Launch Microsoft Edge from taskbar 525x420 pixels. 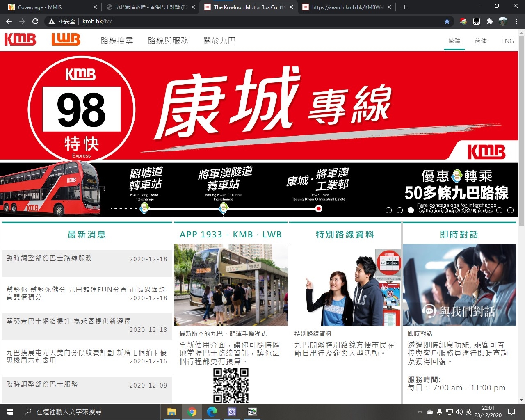pyautogui.click(x=212, y=412)
